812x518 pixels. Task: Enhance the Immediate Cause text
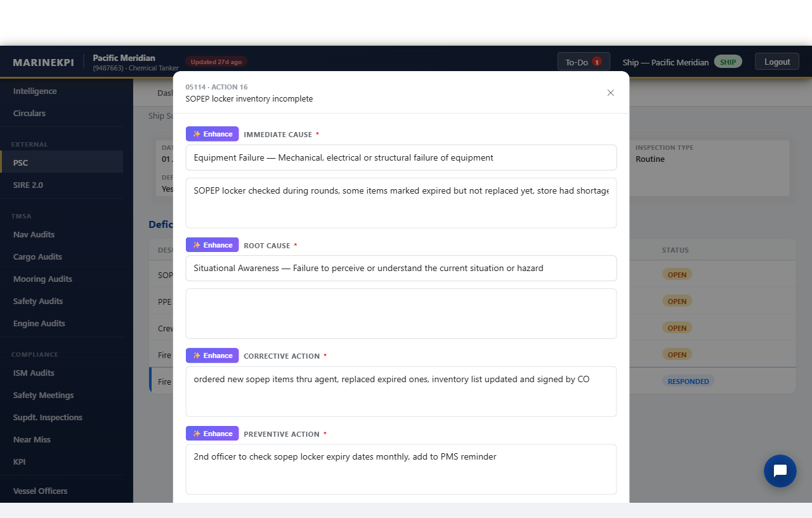click(212, 134)
